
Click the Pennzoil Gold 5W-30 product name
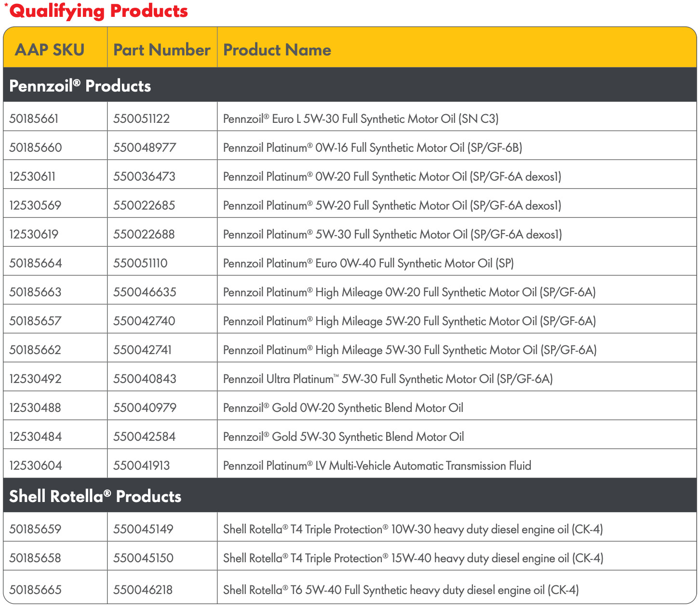344,436
